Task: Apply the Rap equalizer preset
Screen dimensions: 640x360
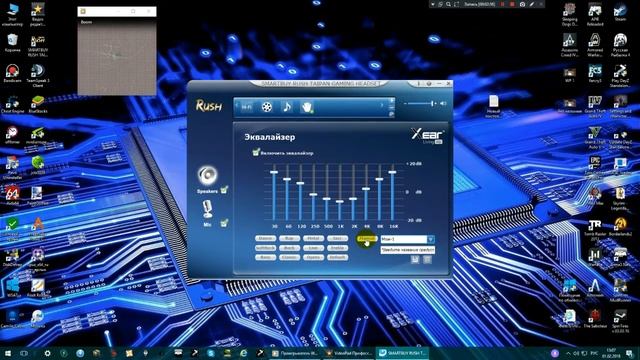Action: [289, 238]
